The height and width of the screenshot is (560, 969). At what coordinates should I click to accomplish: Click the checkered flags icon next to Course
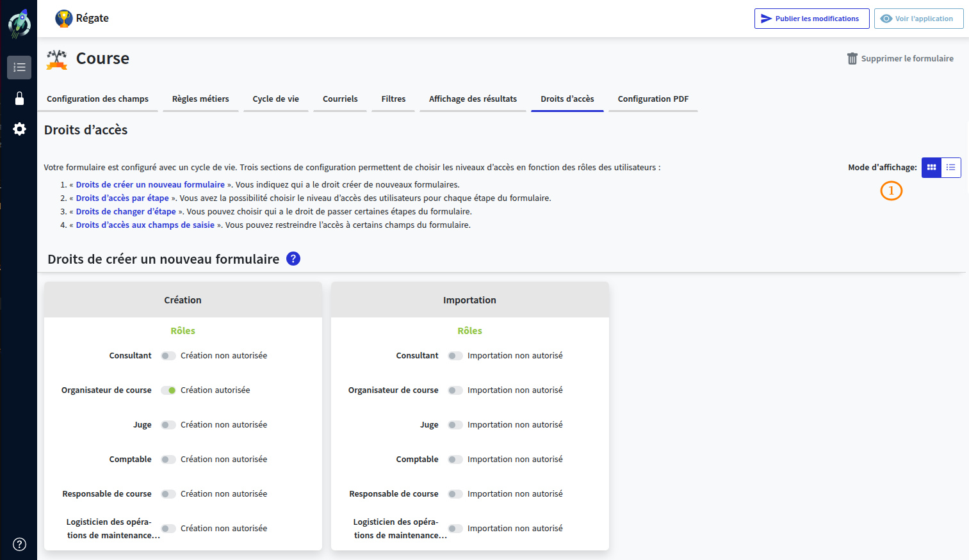pyautogui.click(x=56, y=59)
